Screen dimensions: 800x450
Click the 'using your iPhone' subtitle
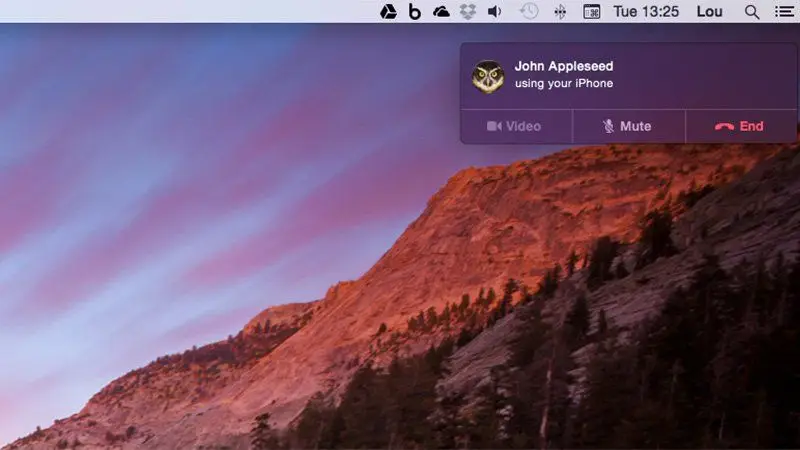(563, 84)
